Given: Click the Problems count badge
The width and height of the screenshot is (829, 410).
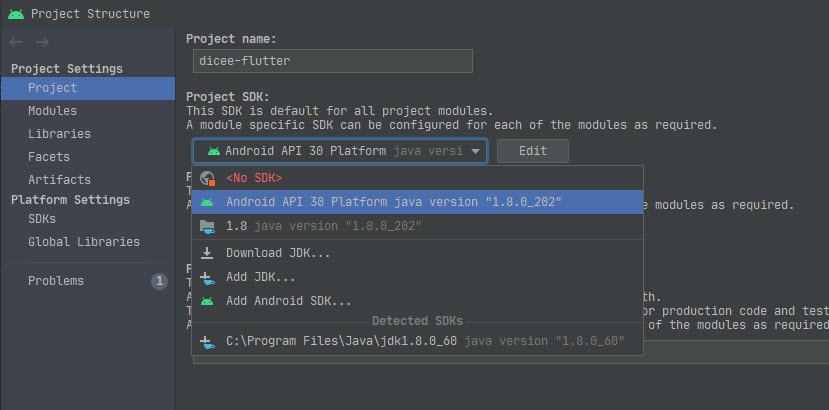Looking at the screenshot, I should click(x=159, y=281).
